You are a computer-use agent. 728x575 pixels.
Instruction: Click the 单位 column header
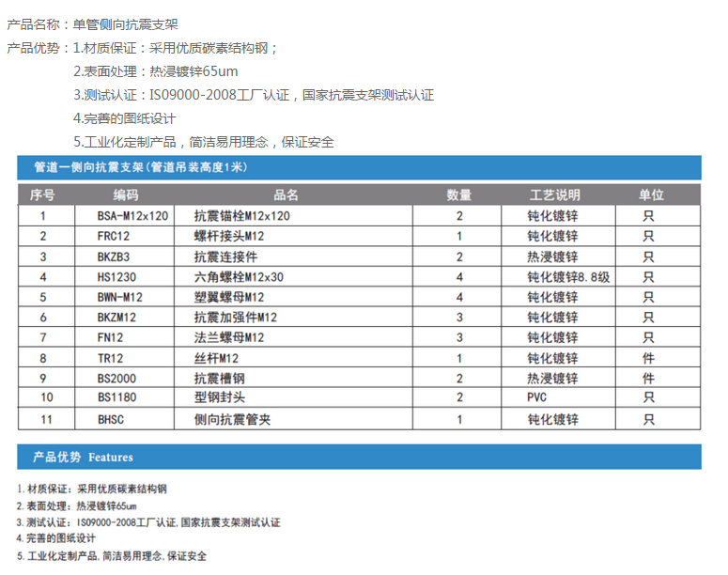tap(650, 195)
